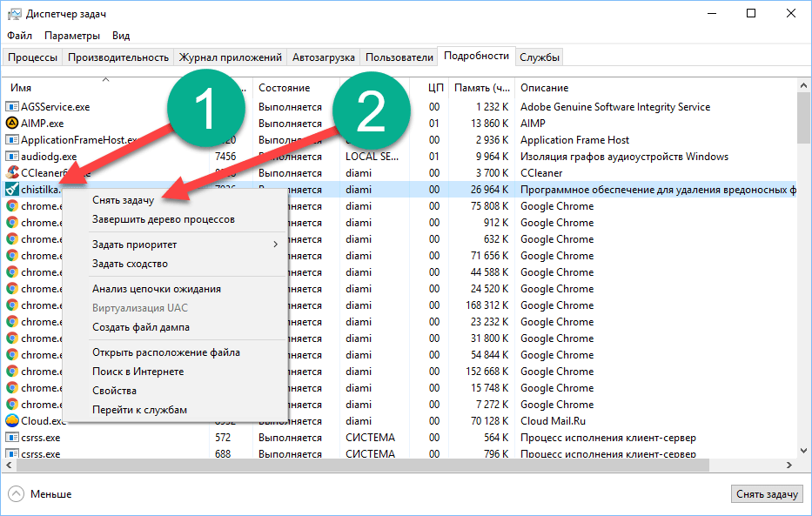Click the CCleaner process icon
Image resolution: width=812 pixels, height=516 pixels.
click(12, 173)
